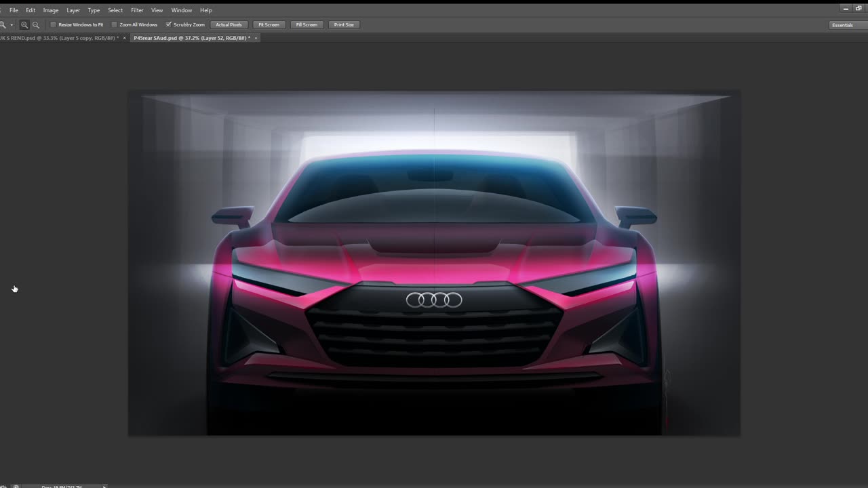Open the Layer menu

coord(73,10)
